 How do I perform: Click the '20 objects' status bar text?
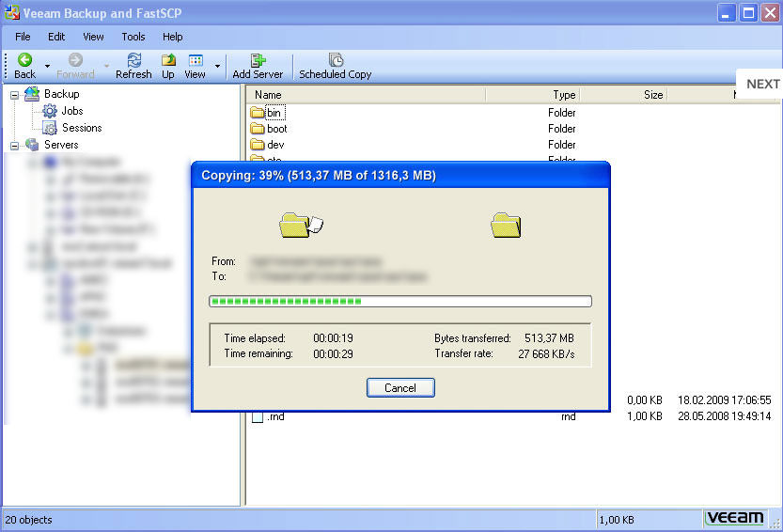(x=28, y=520)
